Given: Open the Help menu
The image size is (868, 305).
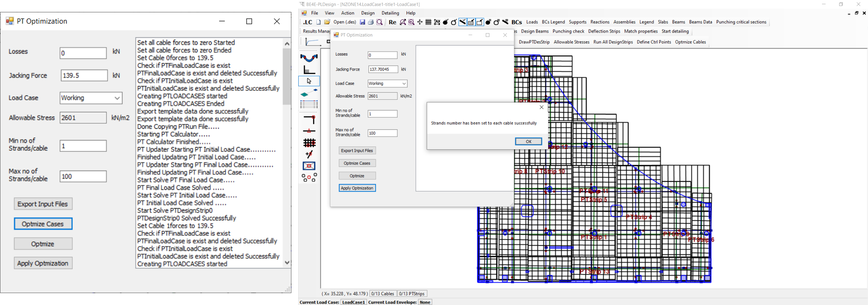Looking at the screenshot, I should coord(410,13).
